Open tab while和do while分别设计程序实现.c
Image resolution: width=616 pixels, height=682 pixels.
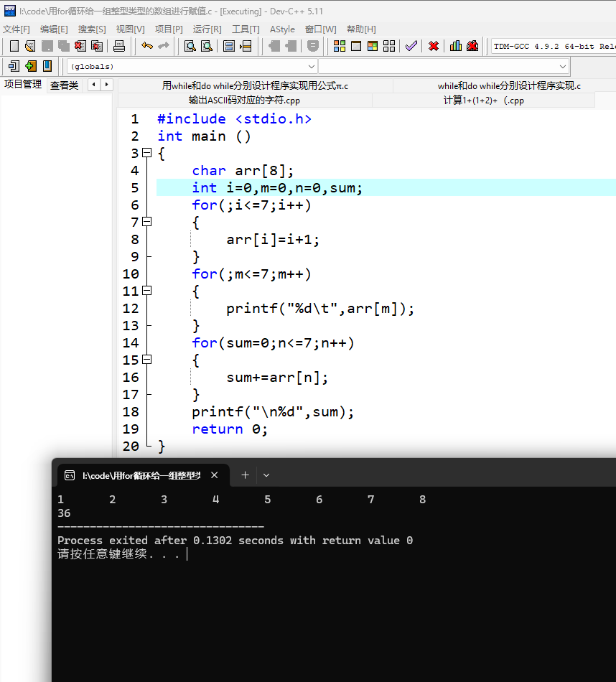(x=509, y=85)
